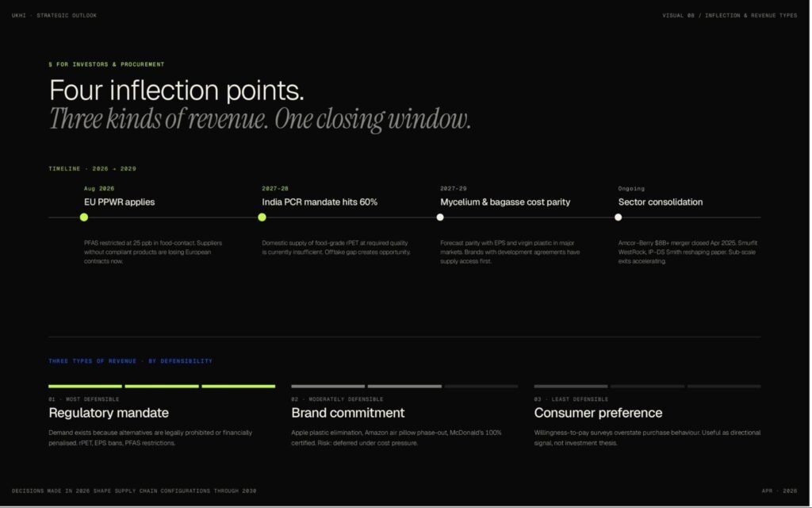
Task: Click third green bar above Regulatory mandate
Action: point(239,387)
